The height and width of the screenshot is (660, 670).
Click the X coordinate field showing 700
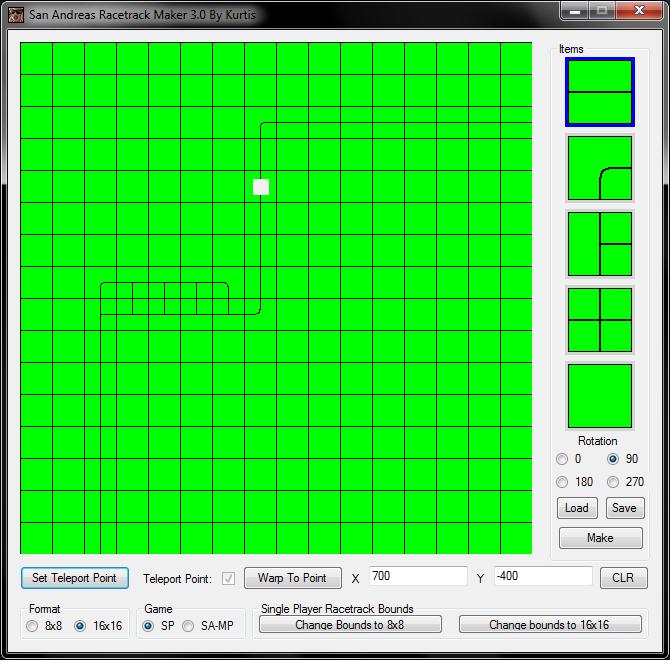click(x=418, y=576)
